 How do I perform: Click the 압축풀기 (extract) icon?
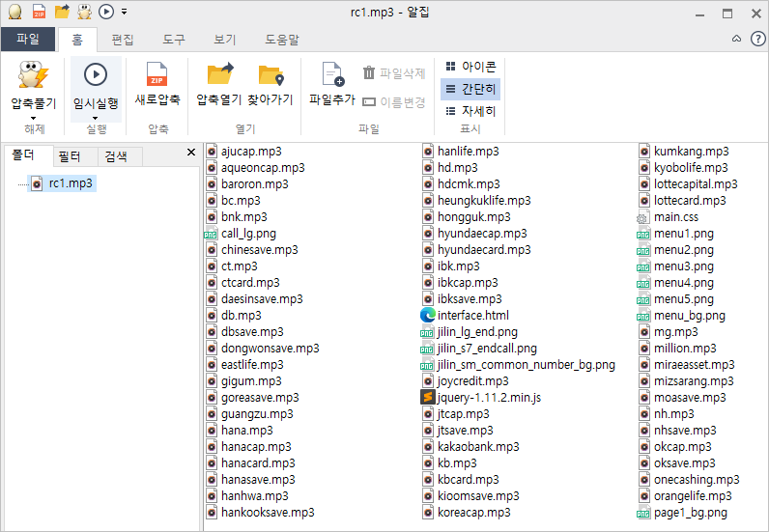(34, 74)
